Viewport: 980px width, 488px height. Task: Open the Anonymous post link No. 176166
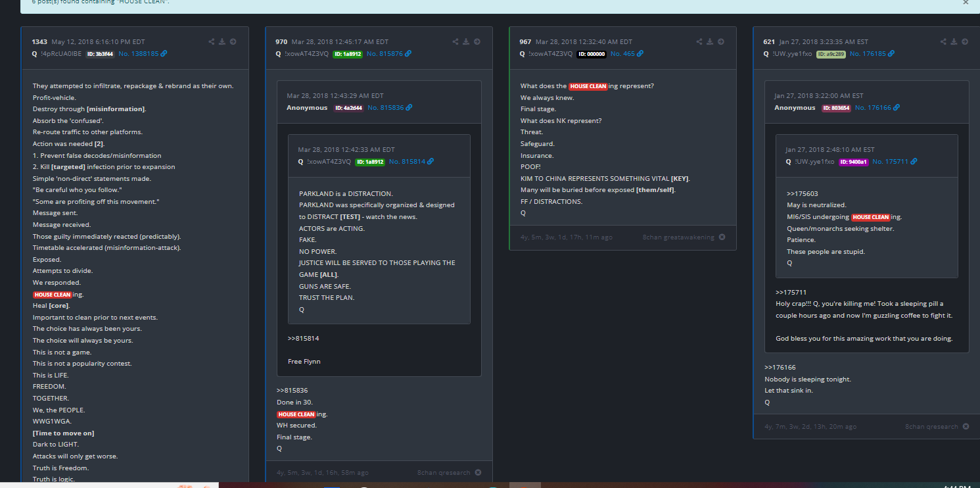(x=877, y=107)
